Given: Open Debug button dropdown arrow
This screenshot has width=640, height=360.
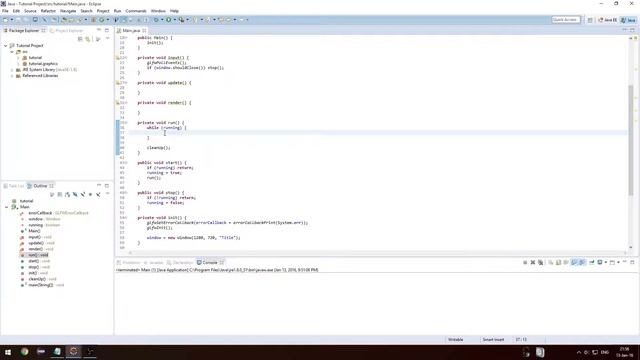Looking at the screenshot, I should pyautogui.click(x=162, y=20).
